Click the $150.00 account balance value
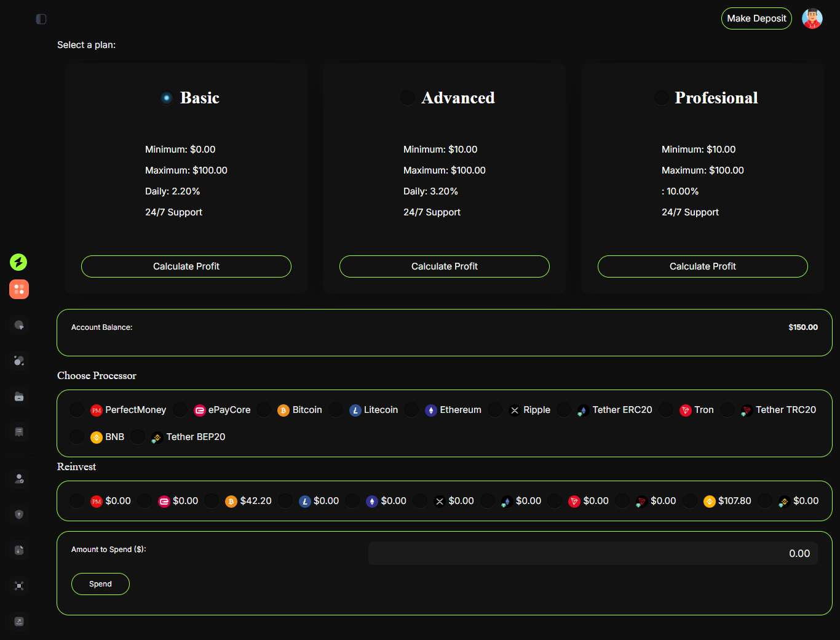The image size is (840, 640). [x=803, y=327]
